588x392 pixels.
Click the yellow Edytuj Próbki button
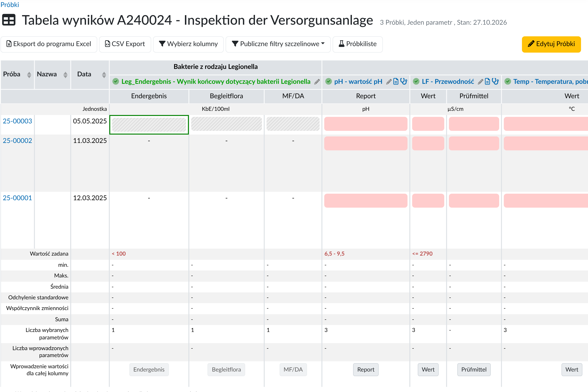[551, 44]
